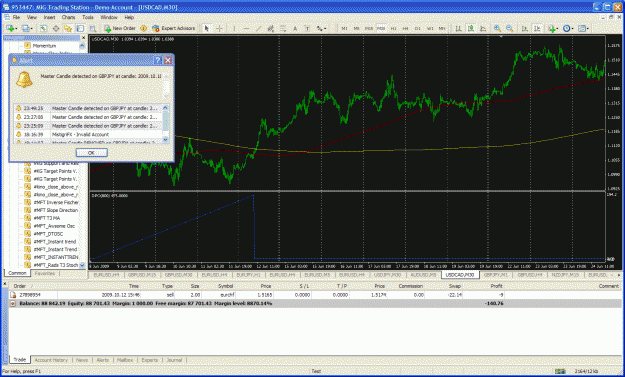This screenshot has width=625, height=377.
Task: Open the File menu
Action: (16, 18)
